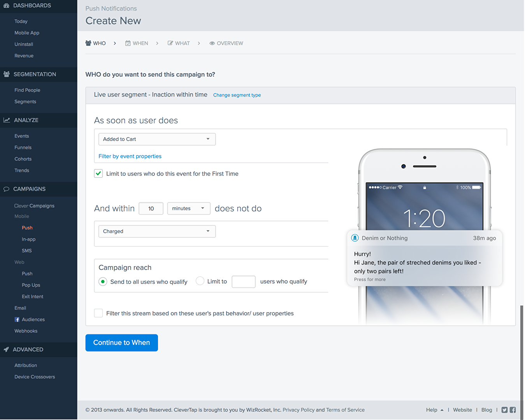Go to the WHEN step tab
This screenshot has height=420, width=525.
click(137, 43)
